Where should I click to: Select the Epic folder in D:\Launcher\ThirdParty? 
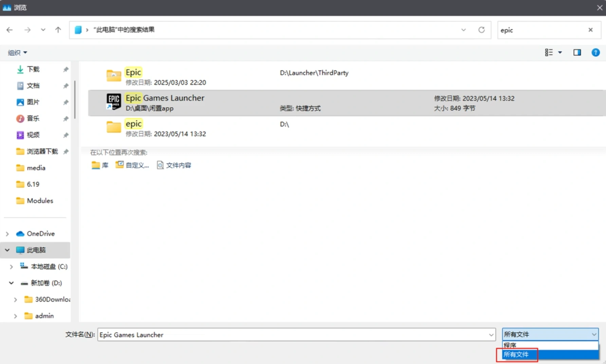coord(346,77)
